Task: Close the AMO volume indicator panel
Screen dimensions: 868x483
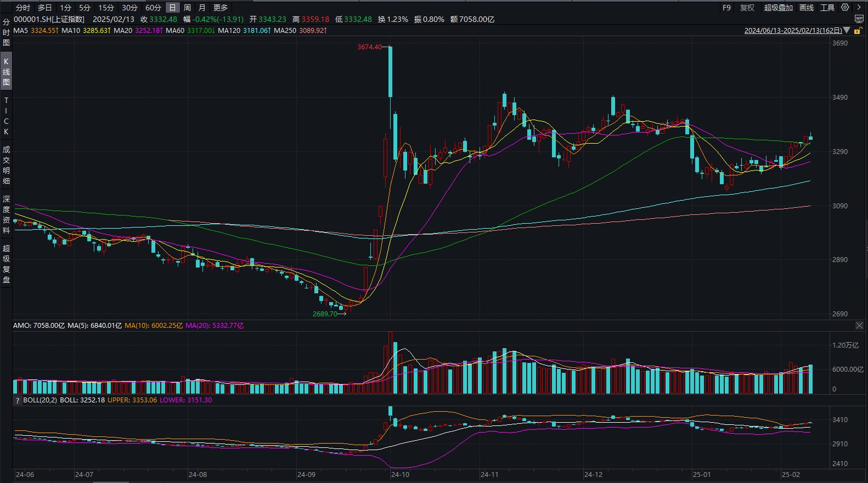Action: 859,326
